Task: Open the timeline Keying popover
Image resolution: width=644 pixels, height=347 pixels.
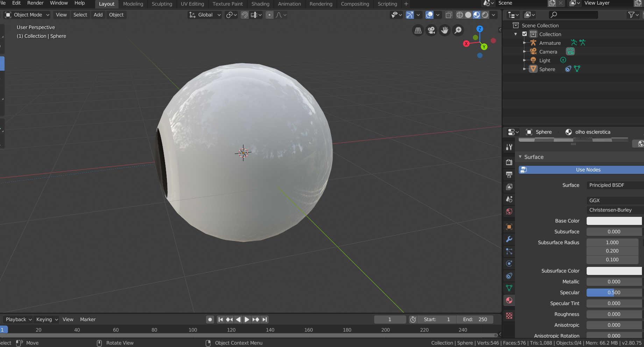Action: (47, 319)
